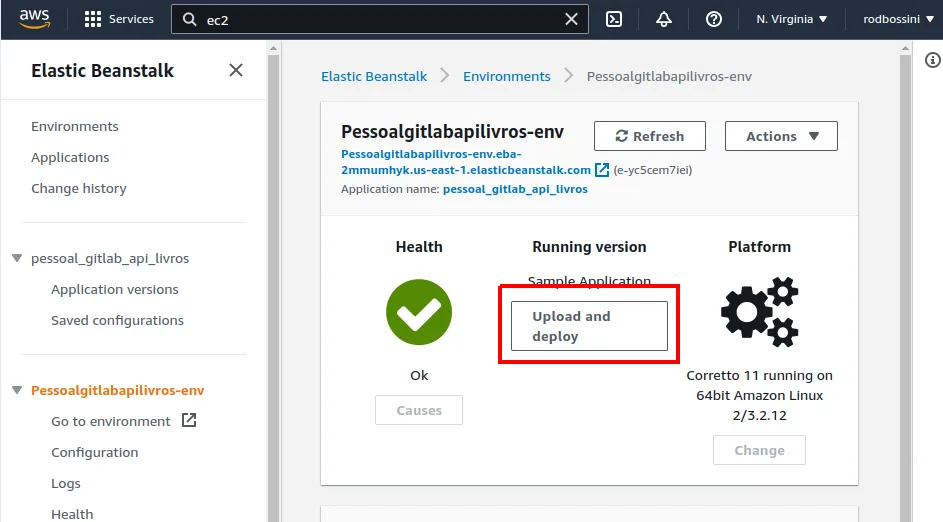Click the sidebar scrollbar up arrow
The height and width of the screenshot is (522, 943).
(x=274, y=48)
